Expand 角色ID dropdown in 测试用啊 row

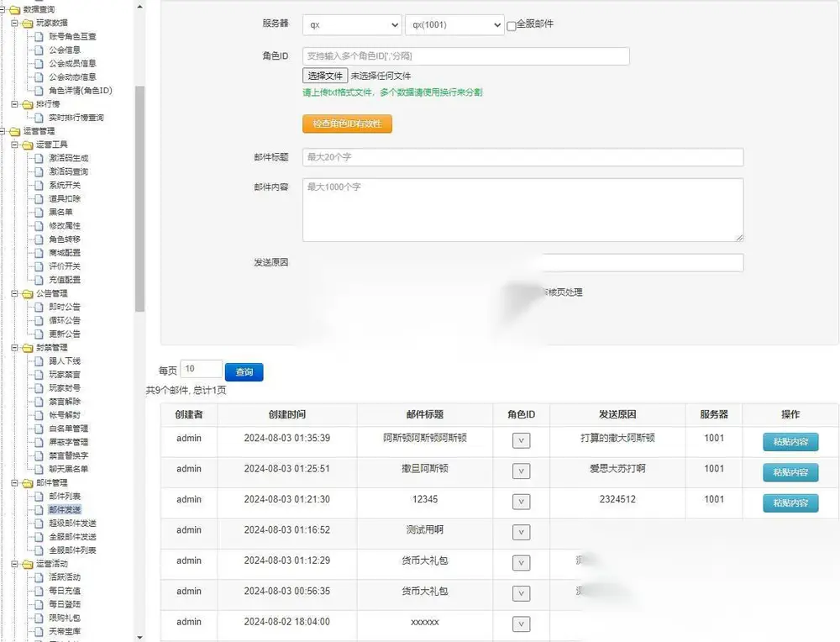[522, 532]
